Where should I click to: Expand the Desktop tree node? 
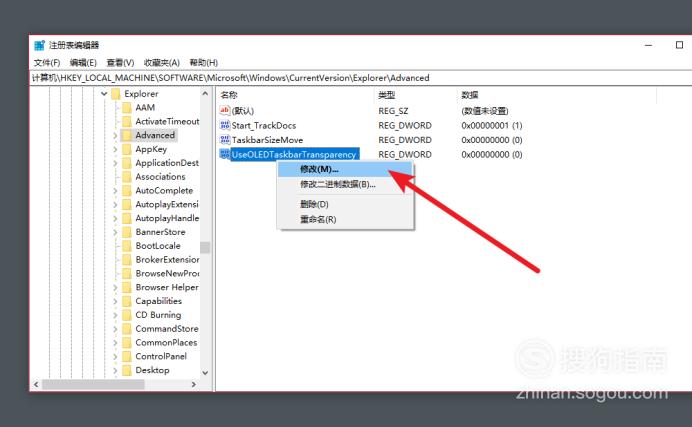116,371
